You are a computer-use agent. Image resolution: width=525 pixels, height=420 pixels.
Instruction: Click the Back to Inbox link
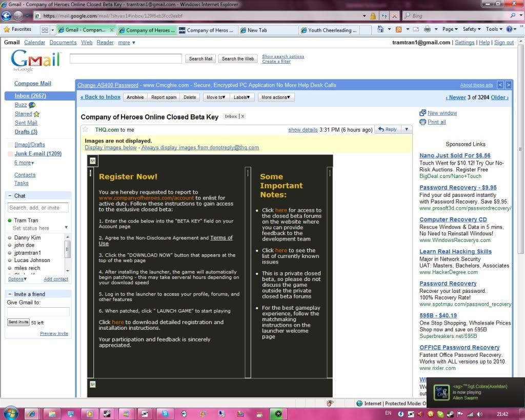pyautogui.click(x=100, y=97)
